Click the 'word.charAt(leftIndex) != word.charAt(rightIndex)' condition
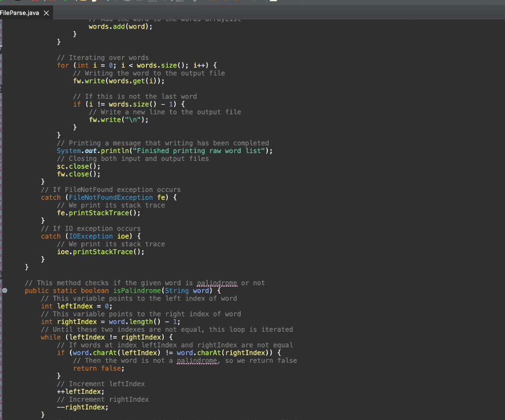The width and height of the screenshot is (505, 420). point(173,353)
